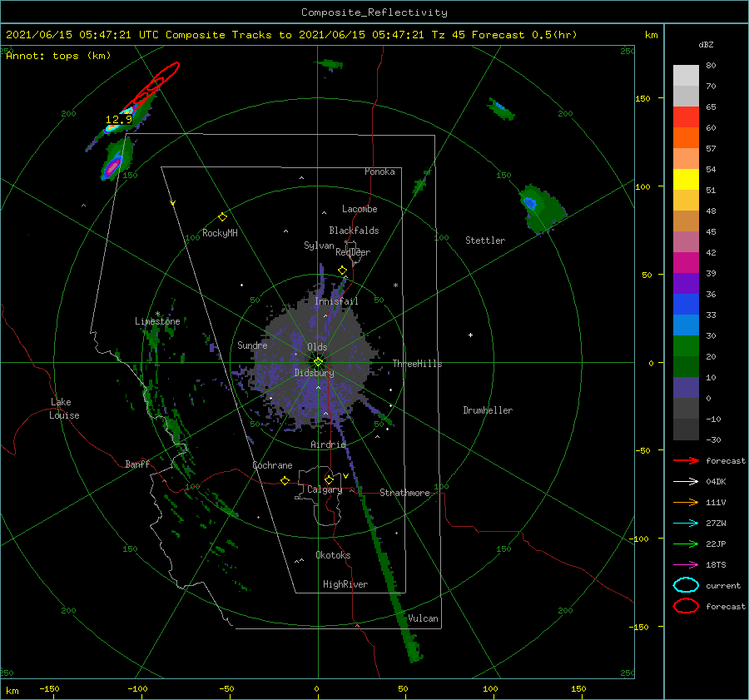This screenshot has width=749, height=700.
Task: Click the yellow diamond marker above Innisfail
Action: [x=342, y=271]
